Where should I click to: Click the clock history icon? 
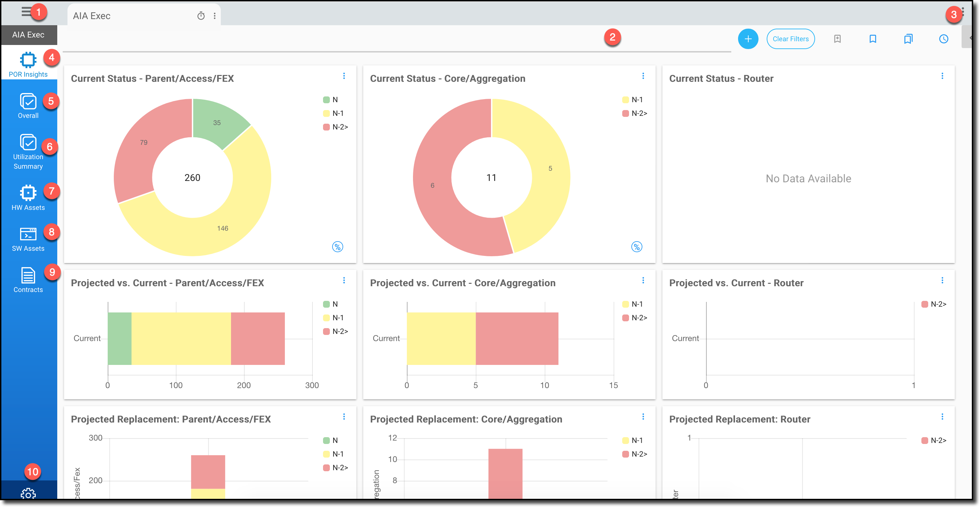(944, 39)
